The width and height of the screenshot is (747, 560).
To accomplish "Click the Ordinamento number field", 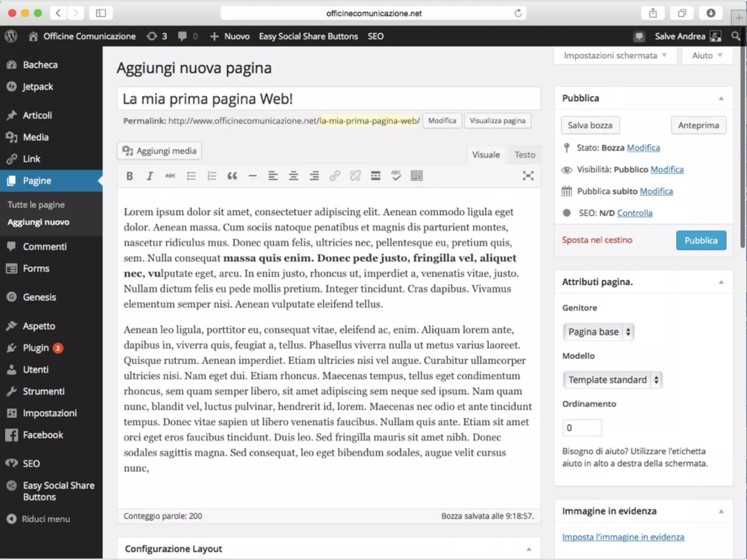I will coord(582,428).
